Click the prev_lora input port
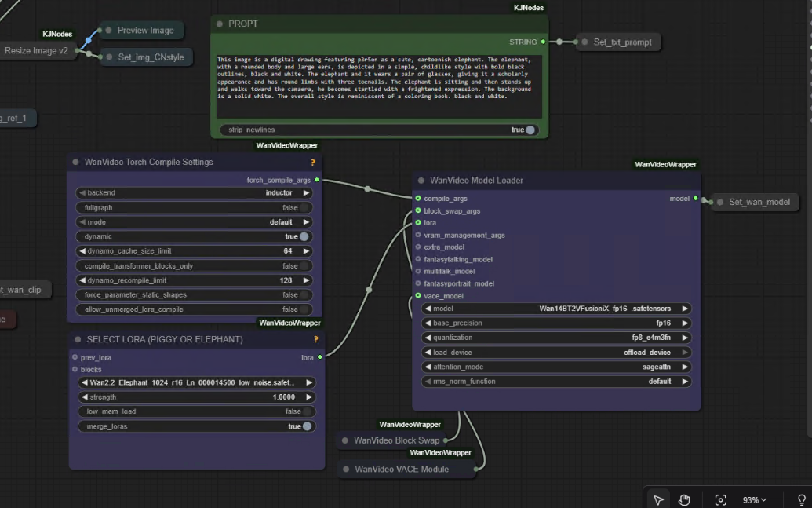The height and width of the screenshot is (508, 812). 75,358
